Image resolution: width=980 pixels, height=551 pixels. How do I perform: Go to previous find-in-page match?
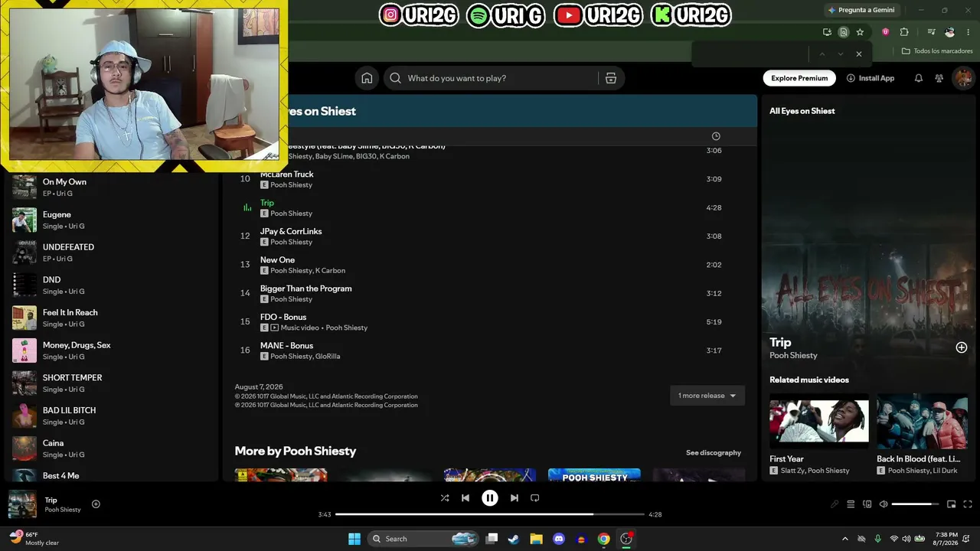tap(822, 54)
